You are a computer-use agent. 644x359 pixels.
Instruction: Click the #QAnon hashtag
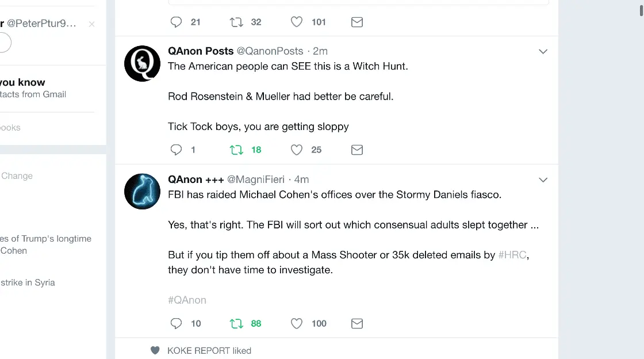click(187, 300)
